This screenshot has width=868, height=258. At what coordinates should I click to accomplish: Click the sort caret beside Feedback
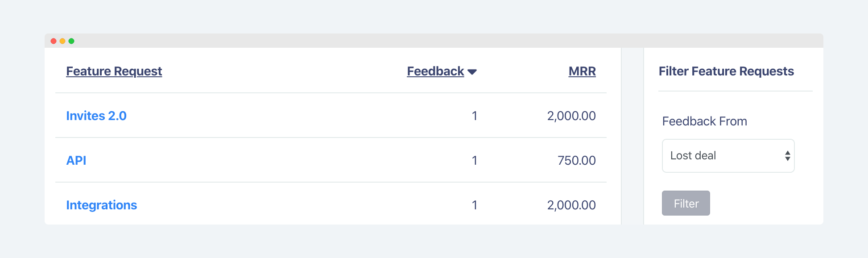(472, 72)
